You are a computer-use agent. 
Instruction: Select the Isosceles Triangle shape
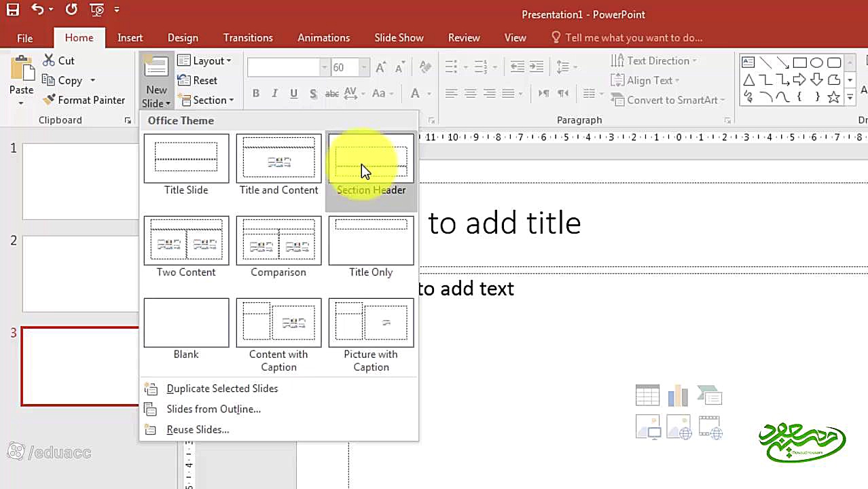(748, 80)
